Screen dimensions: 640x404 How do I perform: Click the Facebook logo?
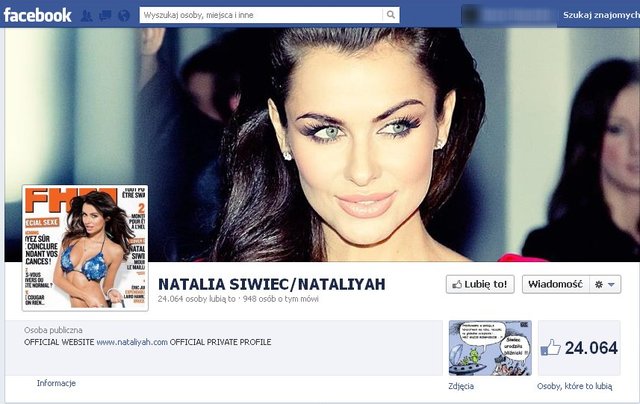pyautogui.click(x=37, y=15)
